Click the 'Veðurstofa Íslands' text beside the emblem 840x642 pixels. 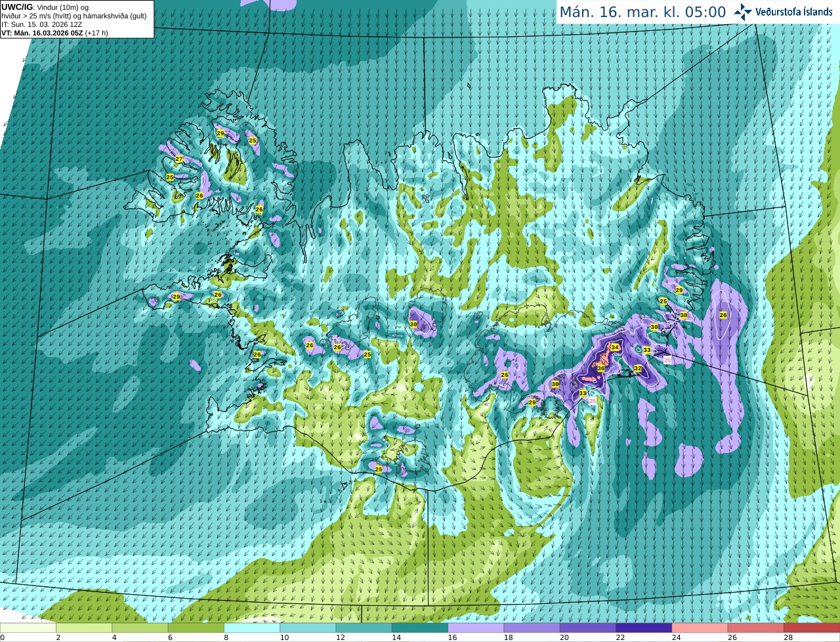tap(794, 12)
